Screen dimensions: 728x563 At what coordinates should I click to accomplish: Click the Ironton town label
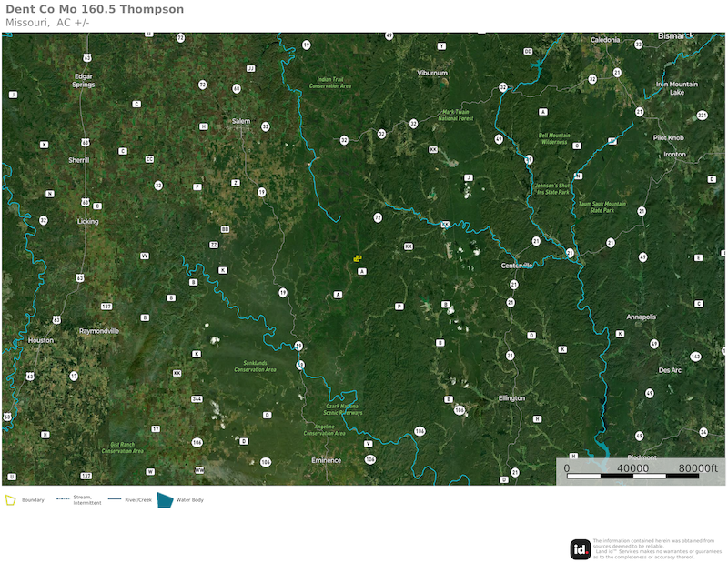pyautogui.click(x=674, y=154)
